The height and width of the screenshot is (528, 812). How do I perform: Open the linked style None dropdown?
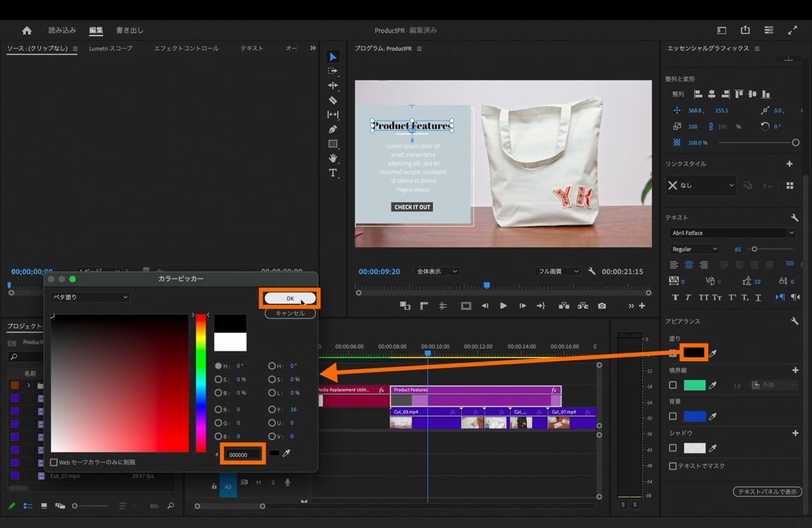coord(701,186)
